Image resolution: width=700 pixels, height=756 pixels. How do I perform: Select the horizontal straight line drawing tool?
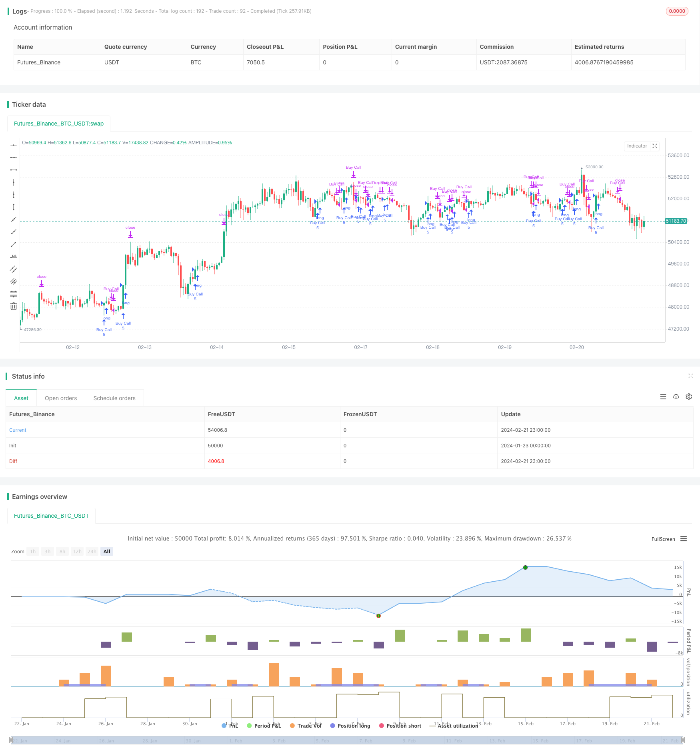[x=14, y=145]
